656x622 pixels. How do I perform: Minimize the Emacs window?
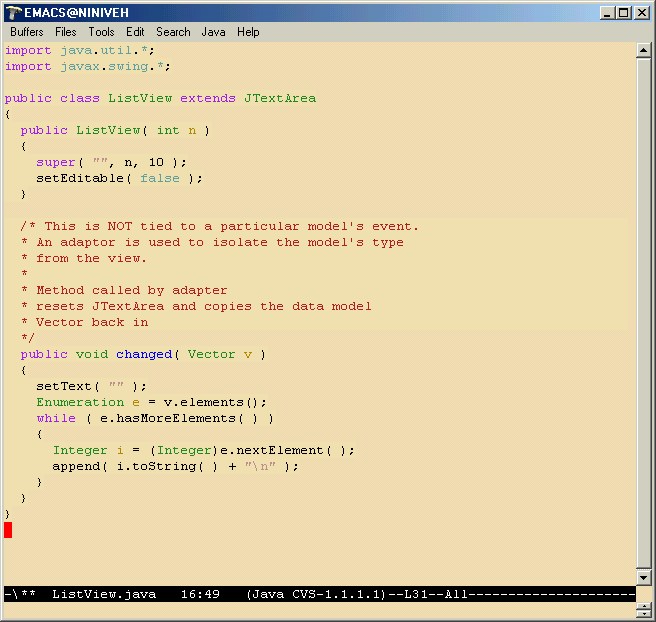[x=608, y=13]
